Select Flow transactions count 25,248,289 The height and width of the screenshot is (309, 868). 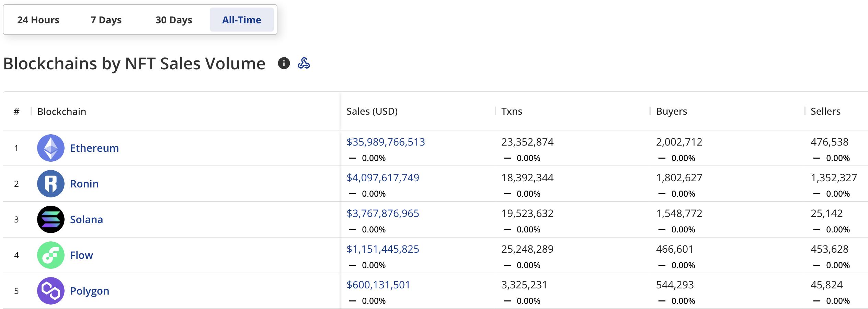tap(527, 249)
